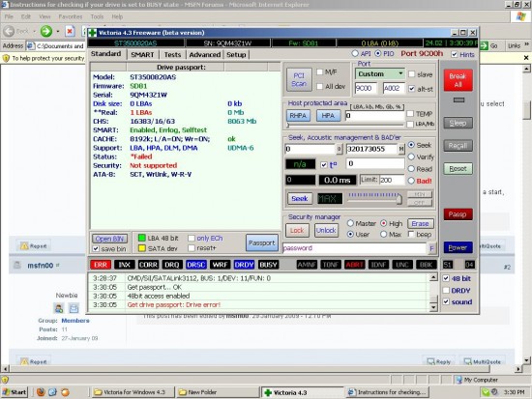Open the Windows Start menu

click(15, 392)
